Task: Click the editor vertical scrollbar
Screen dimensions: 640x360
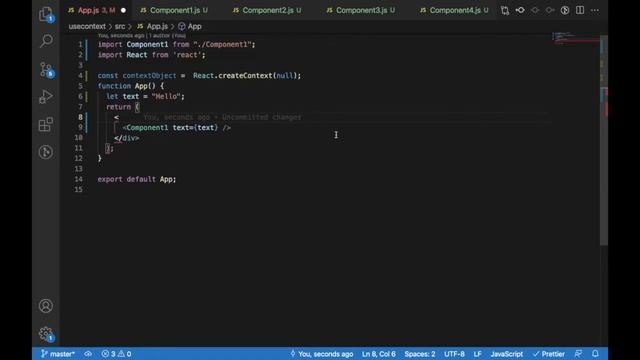Action: pyautogui.click(x=604, y=140)
